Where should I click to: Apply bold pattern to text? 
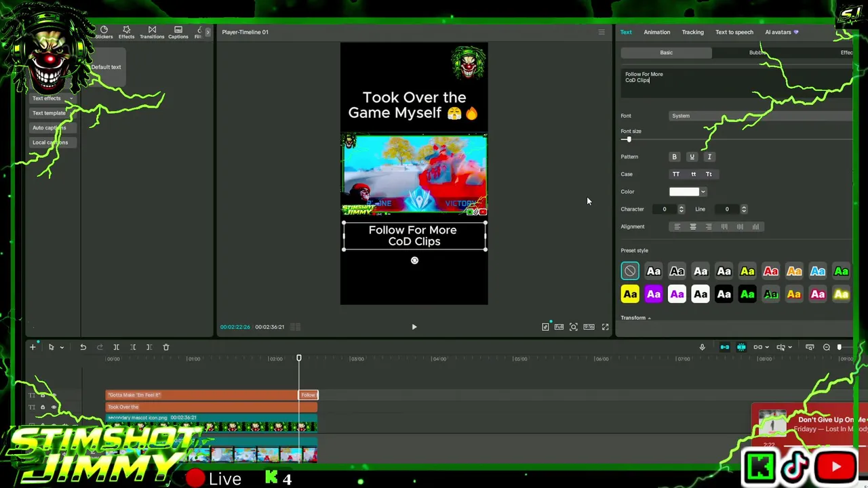(x=674, y=157)
